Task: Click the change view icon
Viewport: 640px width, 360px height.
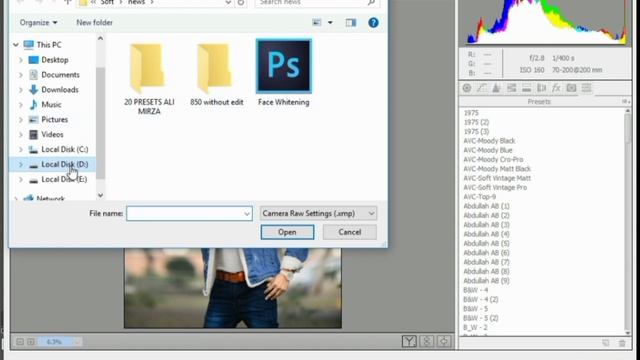Action: (x=317, y=22)
